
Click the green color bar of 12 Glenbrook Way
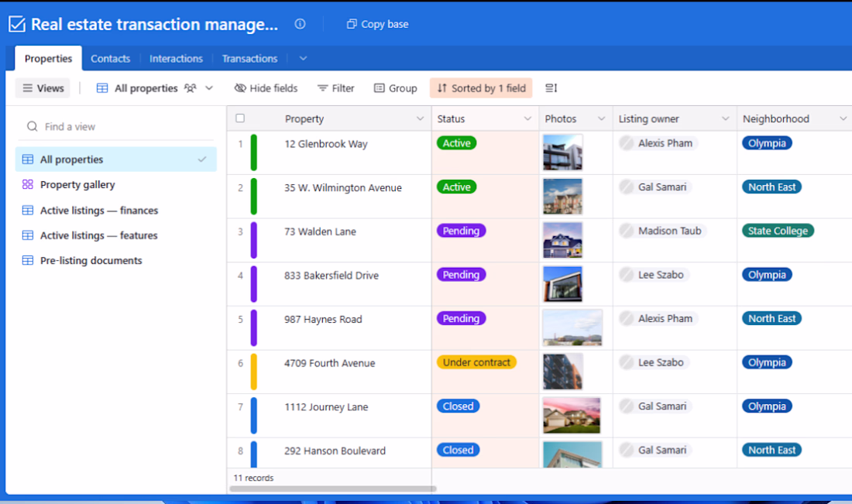pyautogui.click(x=254, y=153)
